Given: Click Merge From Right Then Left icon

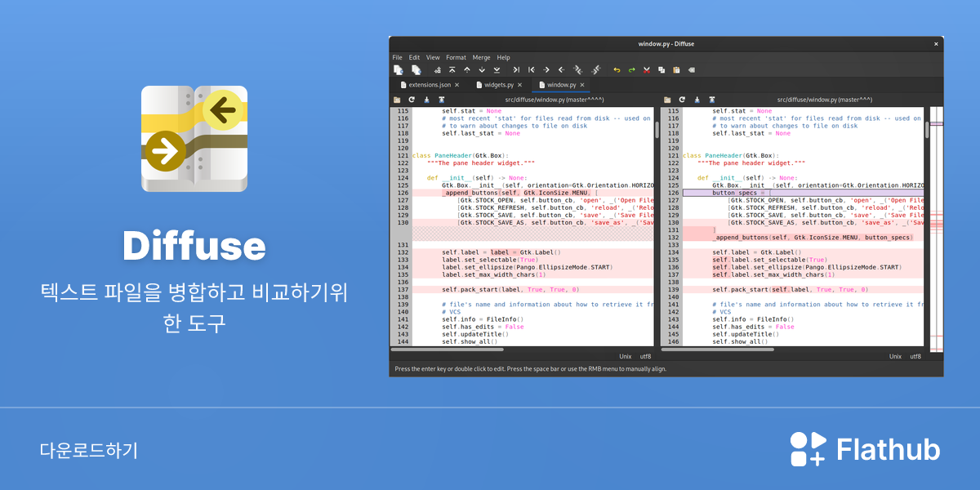Looking at the screenshot, I should coord(596,70).
